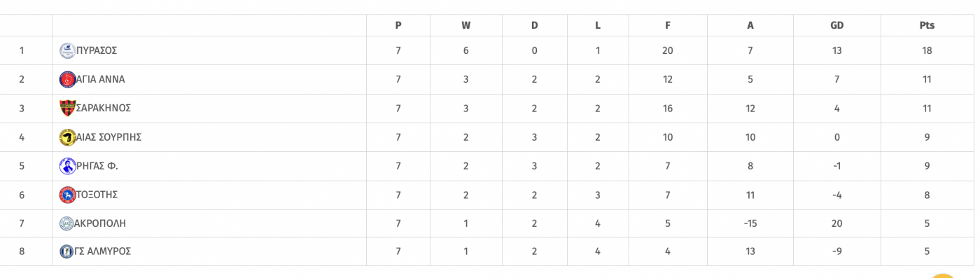Click ΠΥΡΑΣΟΣ points value 18

[x=927, y=50]
